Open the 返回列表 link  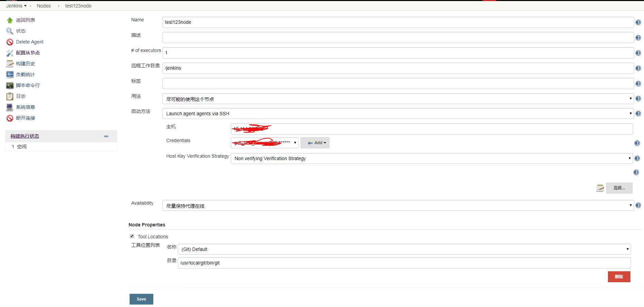26,20
